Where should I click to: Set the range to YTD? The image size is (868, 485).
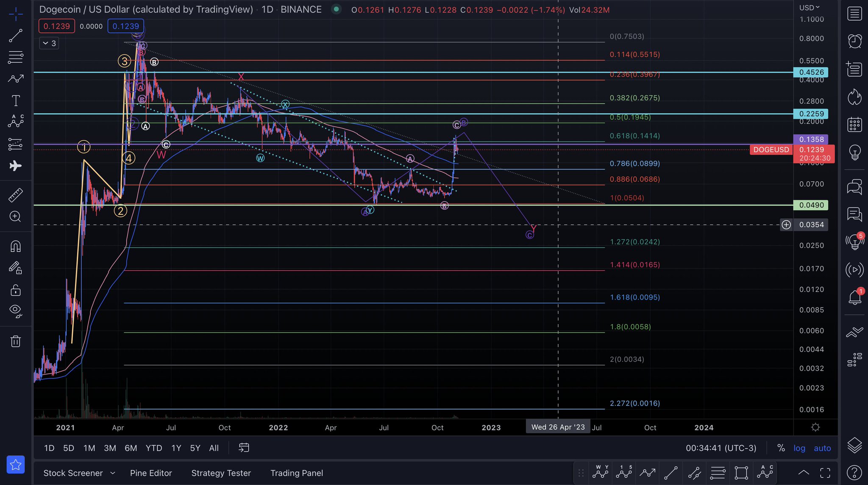[x=154, y=448]
